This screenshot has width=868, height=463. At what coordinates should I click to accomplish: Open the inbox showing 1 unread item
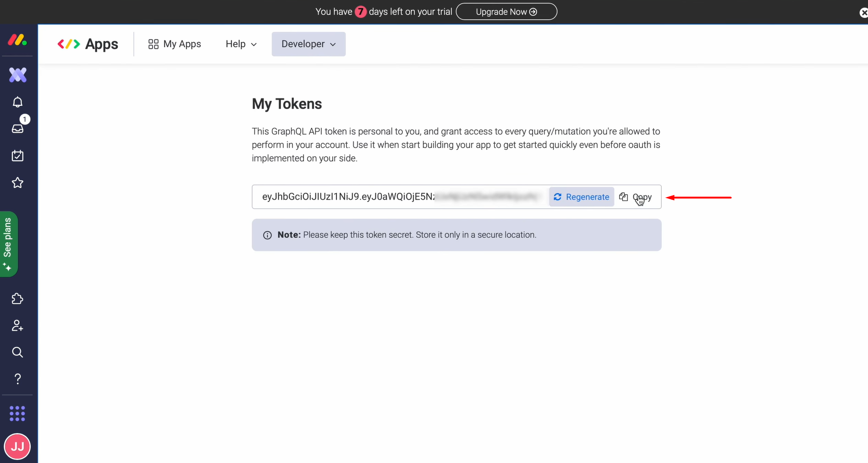(17, 129)
